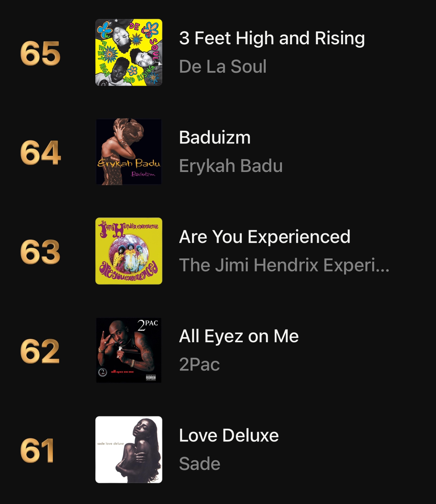436x504 pixels.
Task: Select the Jimi Hendrix Experience artist name
Action: (284, 265)
